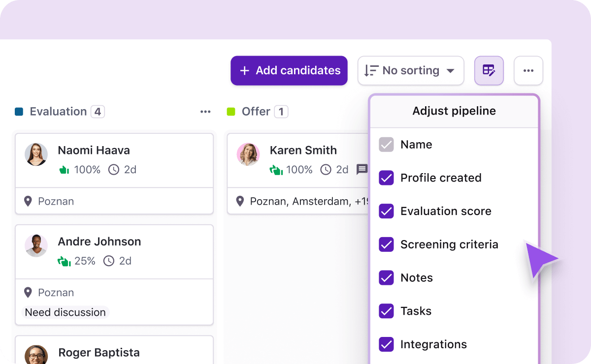Screen dimensions: 591x364
Task: Click the sort icon in No sorting control
Action: [370, 70]
